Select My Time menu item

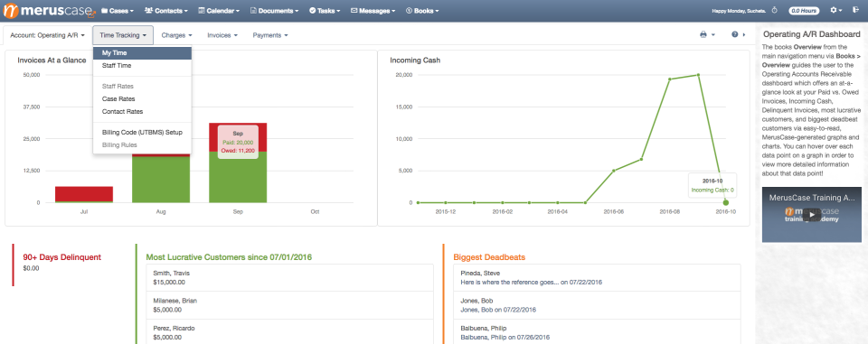click(142, 53)
